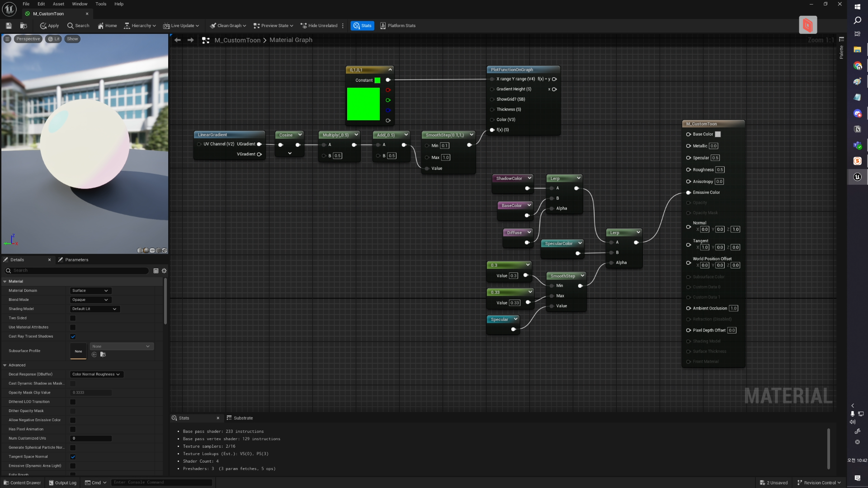Open the Details settings gear icon
The image size is (868, 488).
(164, 271)
